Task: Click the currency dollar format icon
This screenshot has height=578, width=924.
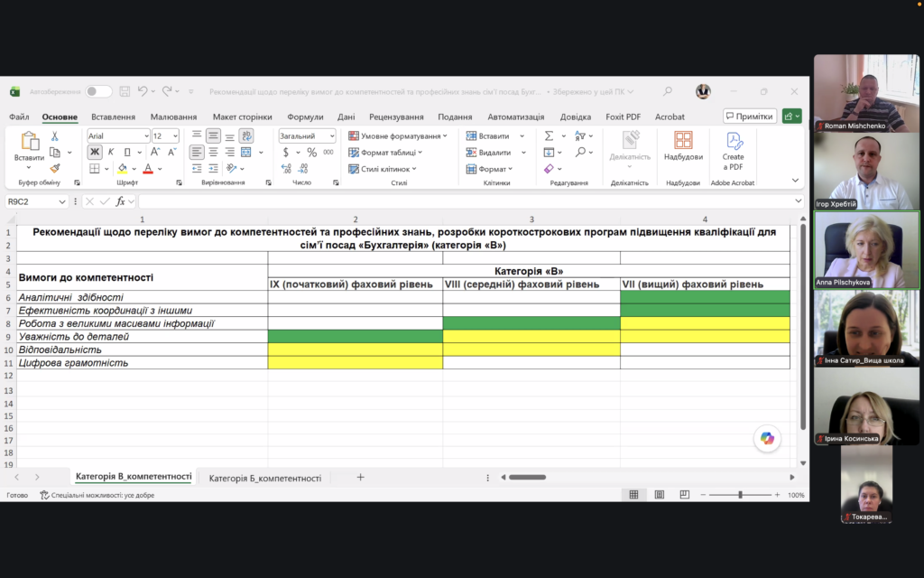Action: click(286, 152)
